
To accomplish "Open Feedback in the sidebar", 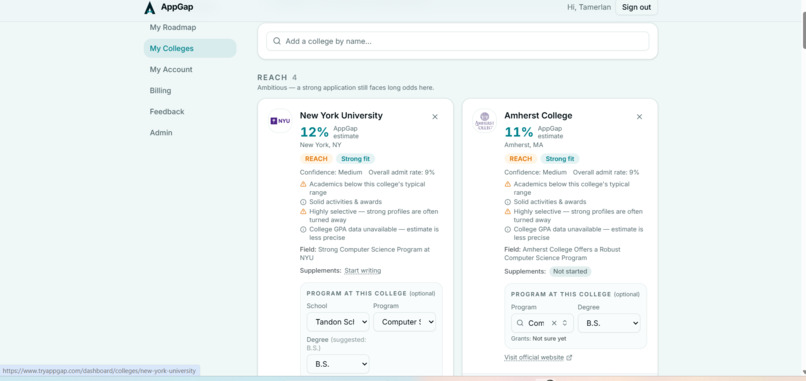I will [167, 112].
